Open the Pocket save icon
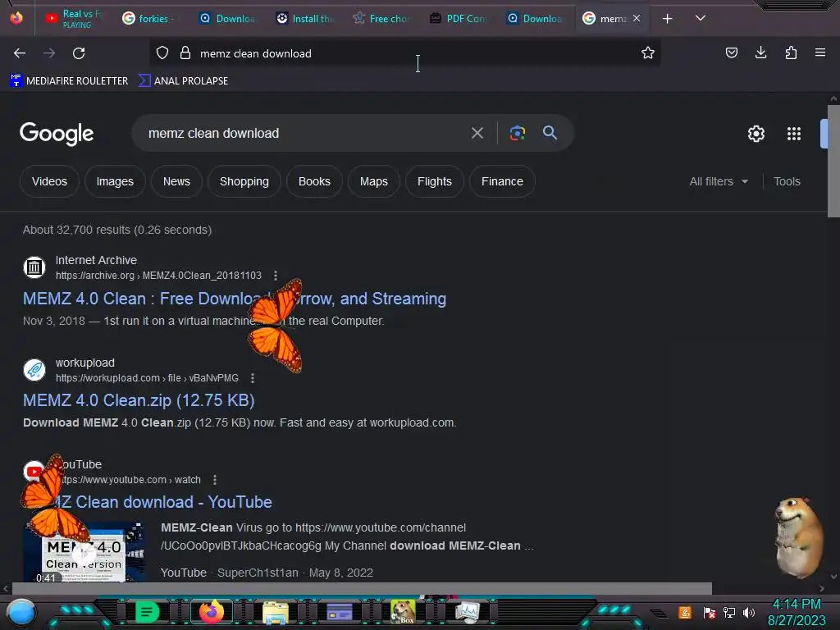The width and height of the screenshot is (840, 630). point(731,52)
